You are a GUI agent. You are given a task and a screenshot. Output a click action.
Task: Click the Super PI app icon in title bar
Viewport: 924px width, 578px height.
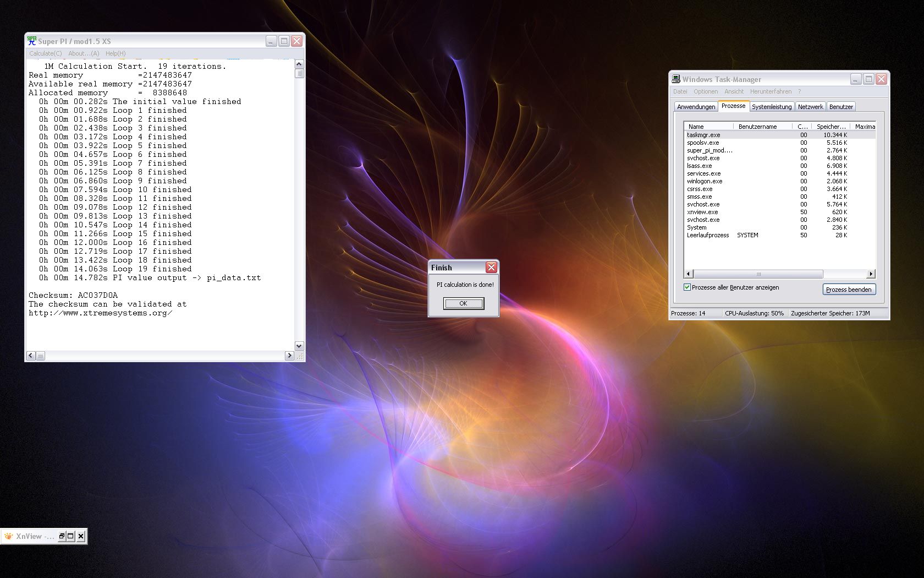tap(32, 41)
